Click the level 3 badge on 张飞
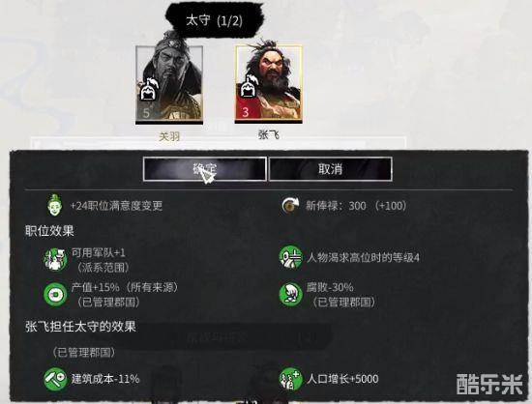This screenshot has width=532, height=404. [246, 112]
